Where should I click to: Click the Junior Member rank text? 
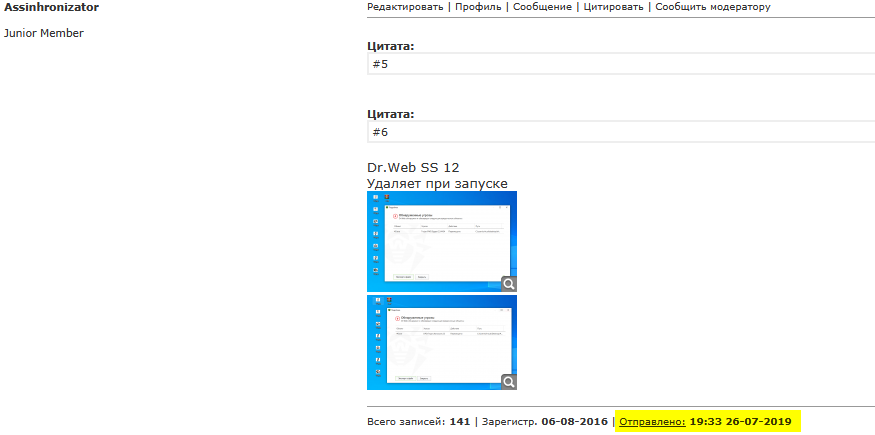44,33
